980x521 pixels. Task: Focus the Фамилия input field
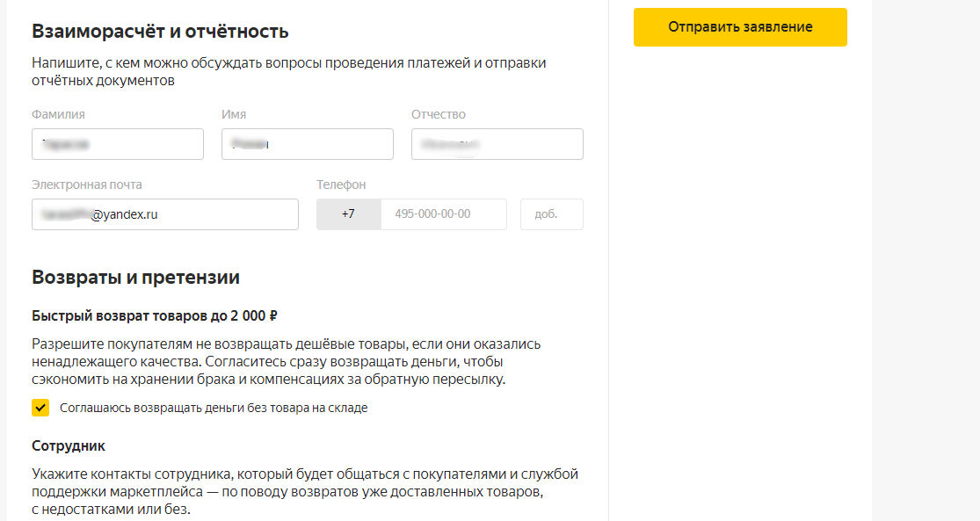[x=118, y=144]
